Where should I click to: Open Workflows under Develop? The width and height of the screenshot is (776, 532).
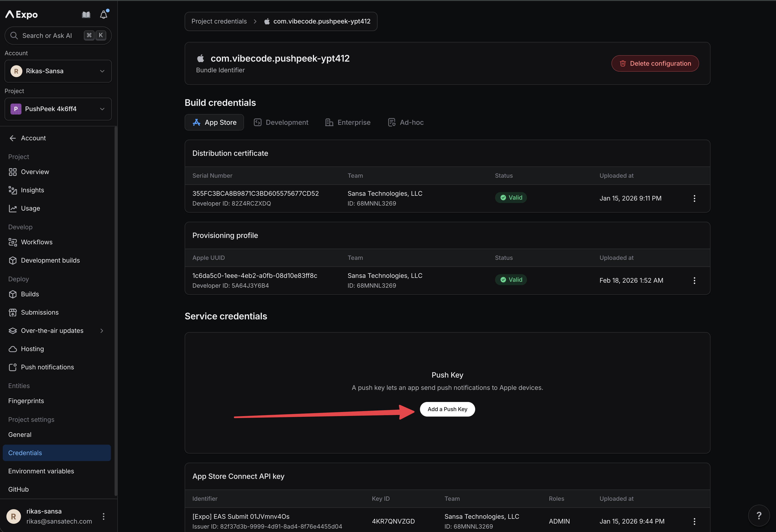coord(36,242)
